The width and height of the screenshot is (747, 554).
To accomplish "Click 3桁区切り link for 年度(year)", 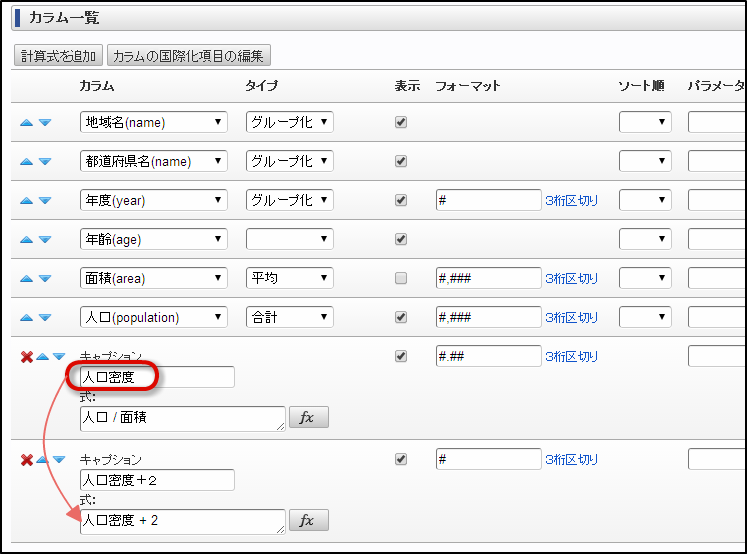I will [571, 201].
